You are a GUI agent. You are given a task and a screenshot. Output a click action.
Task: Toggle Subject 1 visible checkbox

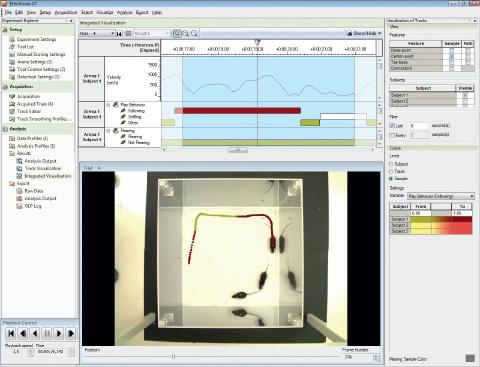tap(465, 95)
